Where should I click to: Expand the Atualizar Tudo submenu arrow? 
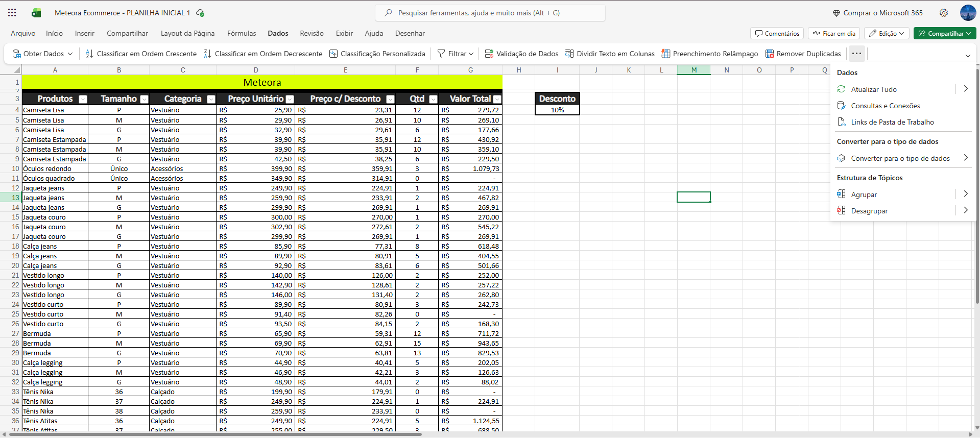(x=965, y=89)
